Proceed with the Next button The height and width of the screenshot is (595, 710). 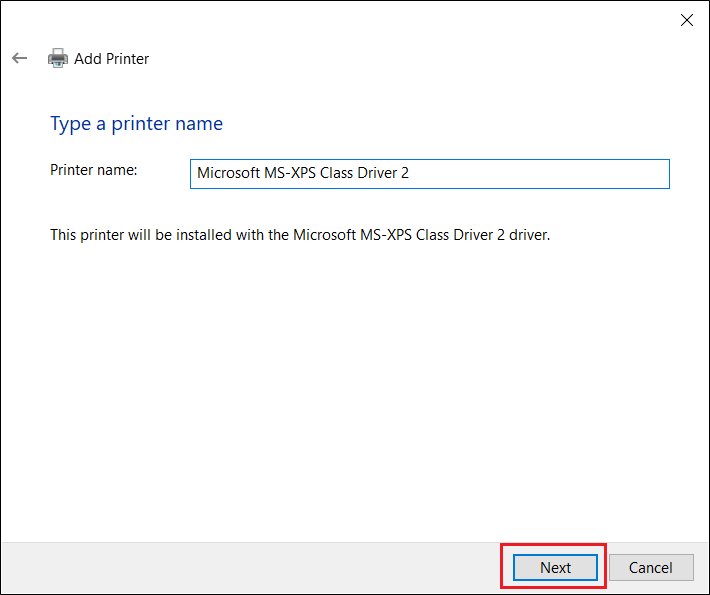pos(555,567)
